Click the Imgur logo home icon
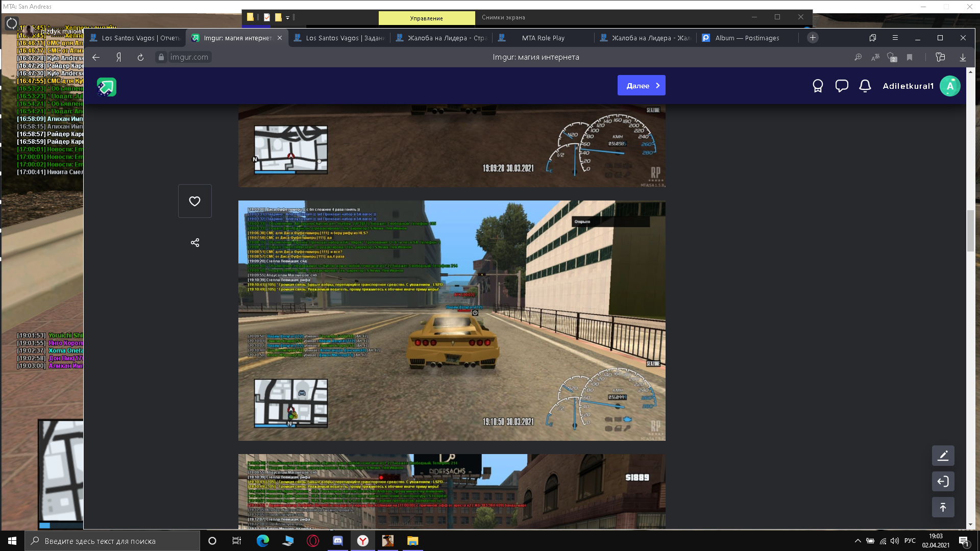 [x=107, y=87]
